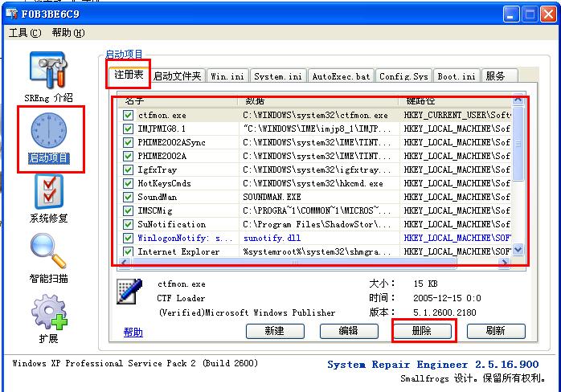Disable the HotKeysCmds checkbox
This screenshot has height=392, width=561.
click(x=128, y=183)
